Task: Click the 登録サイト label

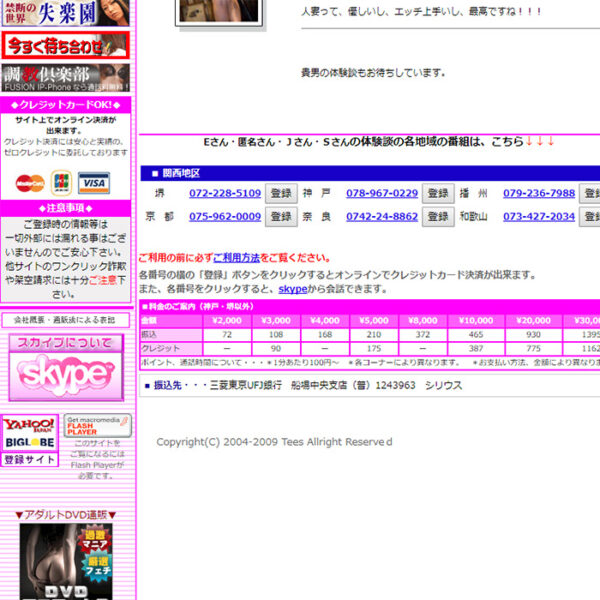Action: click(x=30, y=459)
